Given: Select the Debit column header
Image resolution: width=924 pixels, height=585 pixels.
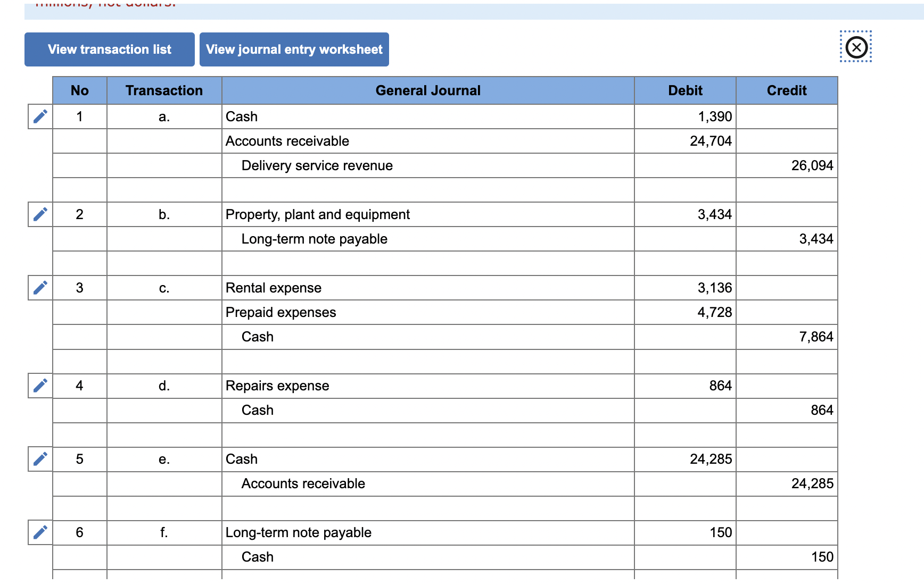Looking at the screenshot, I should point(686,90).
